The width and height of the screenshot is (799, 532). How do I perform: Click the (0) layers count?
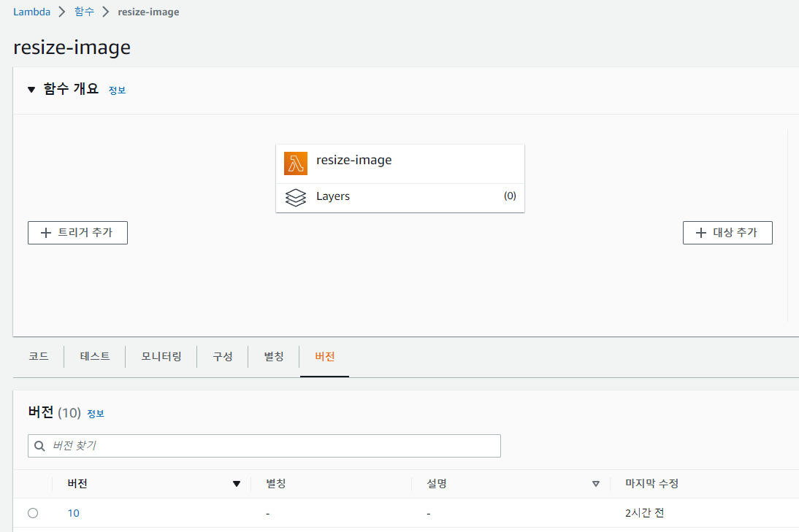coord(510,196)
